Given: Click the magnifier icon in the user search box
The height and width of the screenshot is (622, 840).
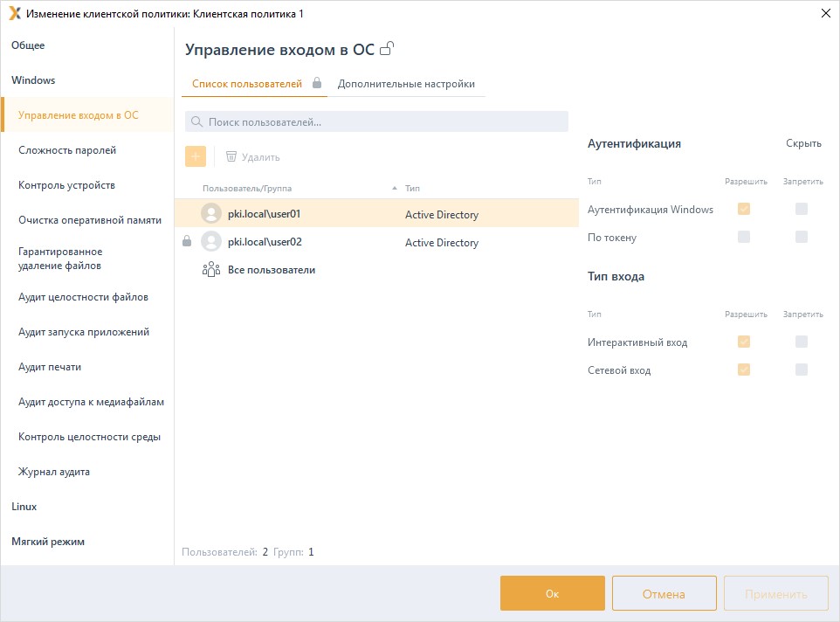Looking at the screenshot, I should pos(197,122).
